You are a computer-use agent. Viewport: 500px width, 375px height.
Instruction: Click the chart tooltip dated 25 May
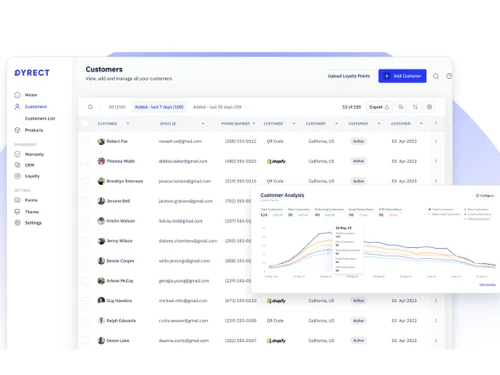pyautogui.click(x=348, y=249)
